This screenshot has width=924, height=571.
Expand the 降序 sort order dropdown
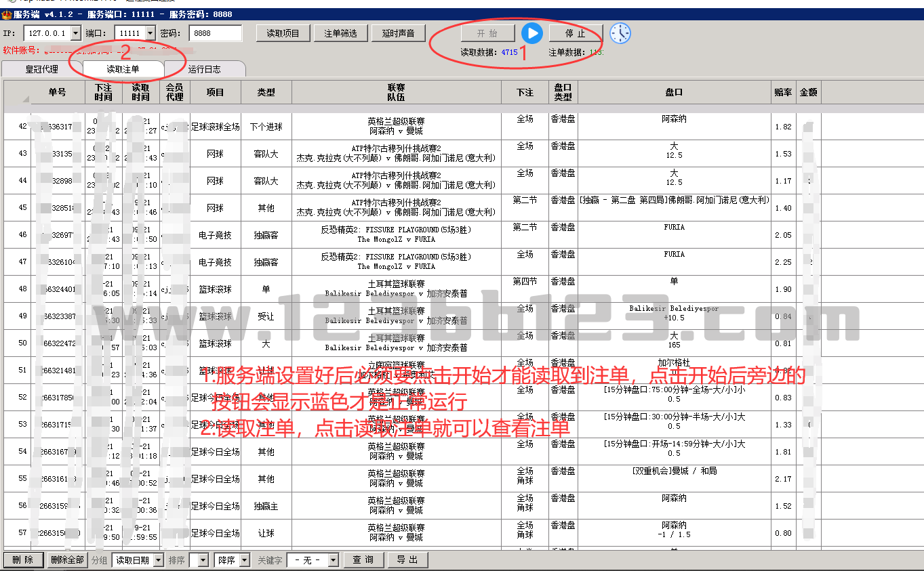[244, 560]
